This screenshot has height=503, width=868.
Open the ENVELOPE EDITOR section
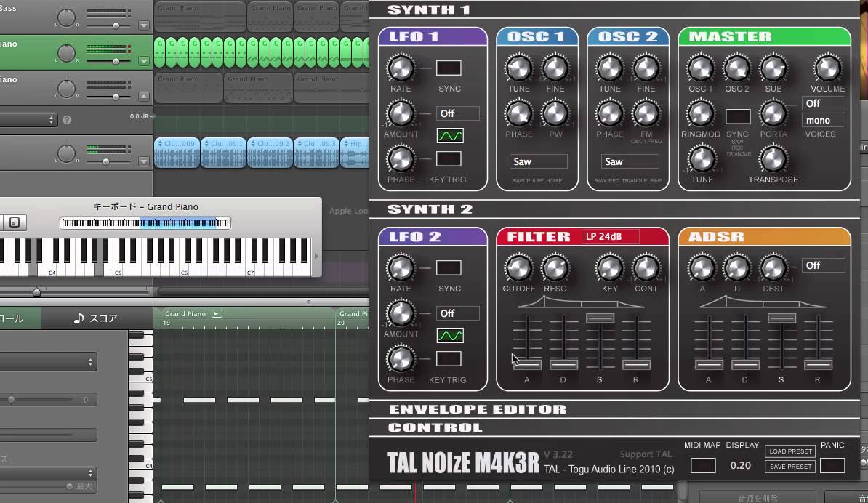tap(614, 409)
